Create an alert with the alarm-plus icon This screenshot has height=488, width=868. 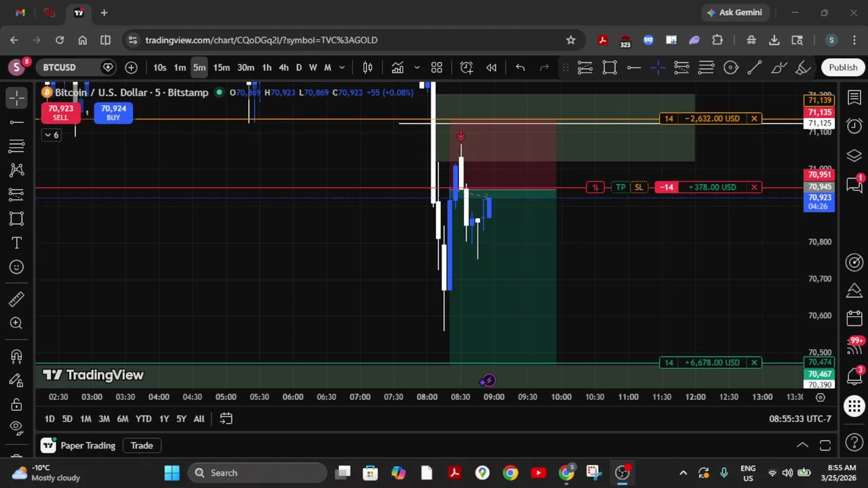point(467,67)
